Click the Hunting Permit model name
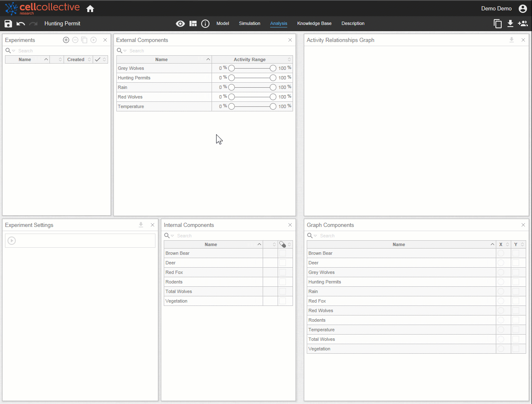The image size is (532, 404). click(62, 24)
